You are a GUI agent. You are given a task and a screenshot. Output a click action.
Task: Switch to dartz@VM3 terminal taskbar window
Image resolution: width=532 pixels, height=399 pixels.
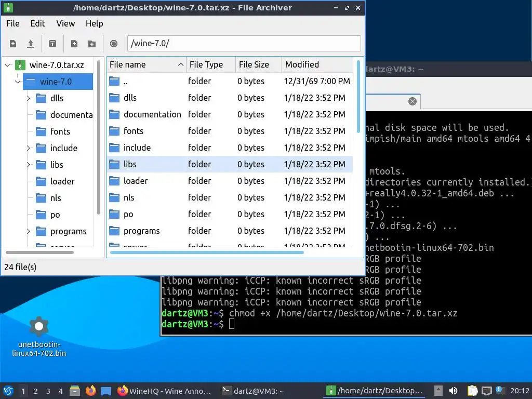click(253, 391)
